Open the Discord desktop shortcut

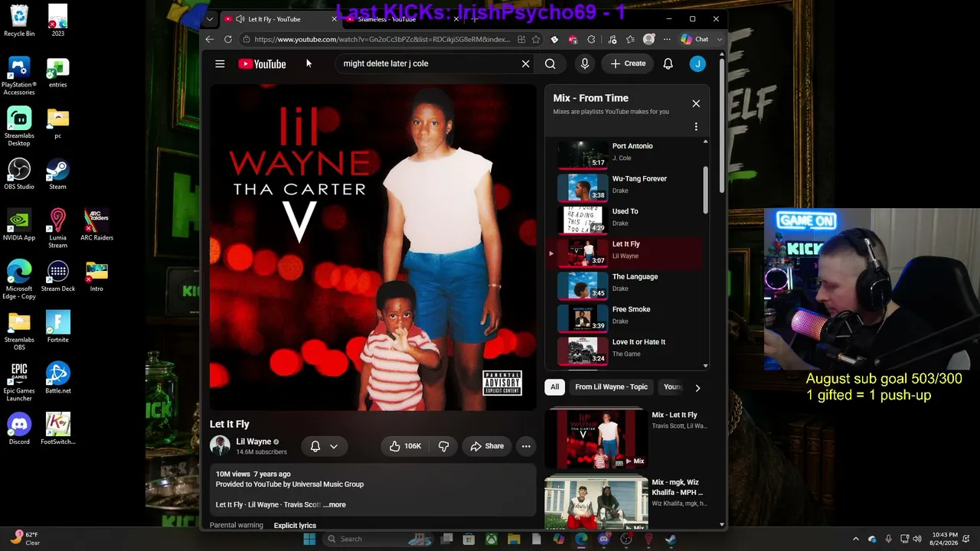pos(19,429)
